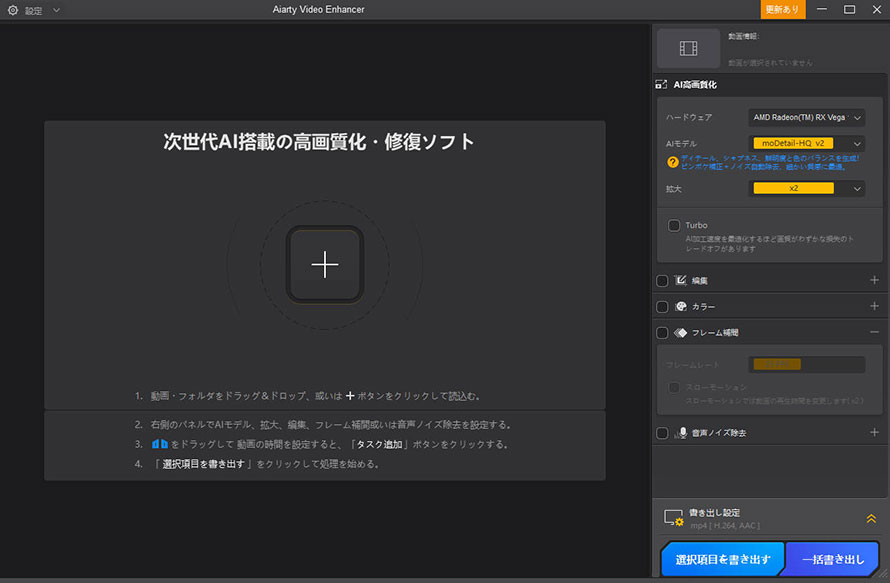
Task: Maximize the Aiarty Video Enhancer window
Action: (x=849, y=10)
